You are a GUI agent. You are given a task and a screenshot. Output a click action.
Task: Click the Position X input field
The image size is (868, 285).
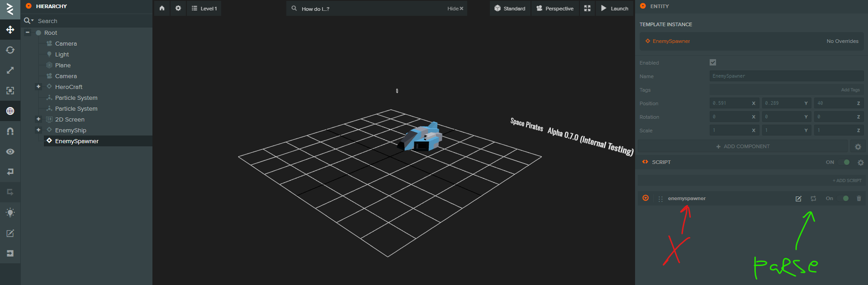coord(730,103)
